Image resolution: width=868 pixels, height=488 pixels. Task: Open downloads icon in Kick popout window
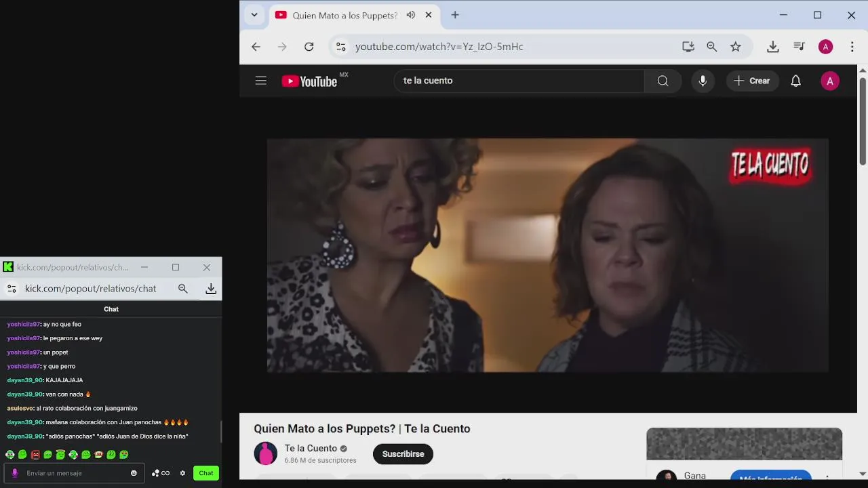point(211,289)
